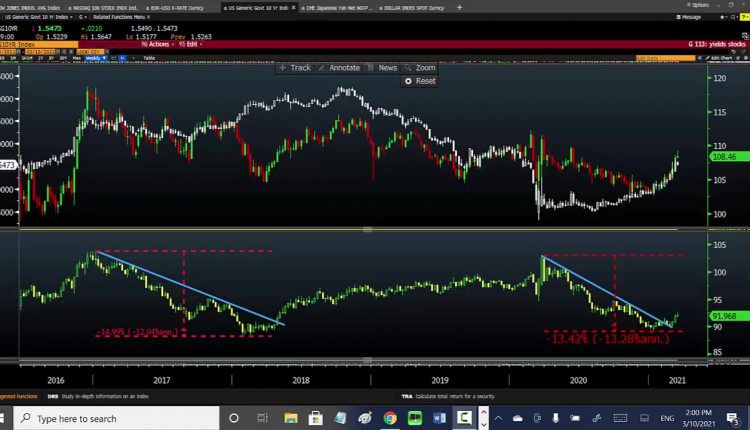Image resolution: width=750 pixels, height=430 pixels.
Task: Click the pop-out window icon at right
Action: click(745, 36)
